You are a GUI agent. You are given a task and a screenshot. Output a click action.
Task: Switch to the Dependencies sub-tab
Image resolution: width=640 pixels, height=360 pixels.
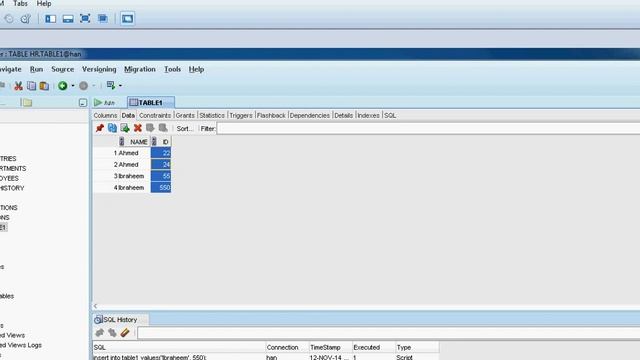coord(309,116)
